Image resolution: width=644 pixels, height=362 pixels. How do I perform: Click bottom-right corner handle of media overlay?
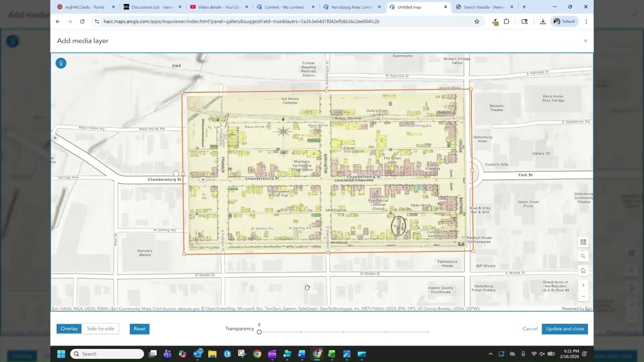pyautogui.click(x=473, y=250)
